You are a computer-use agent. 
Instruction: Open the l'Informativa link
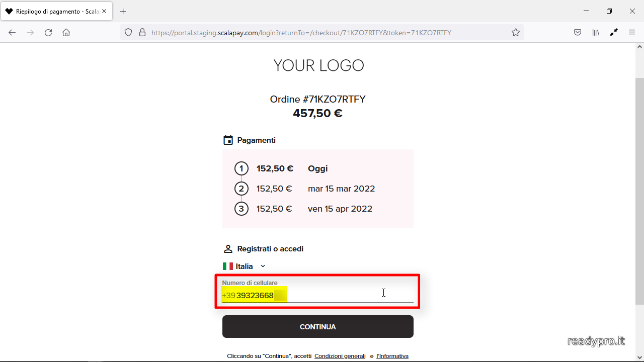pos(392,356)
